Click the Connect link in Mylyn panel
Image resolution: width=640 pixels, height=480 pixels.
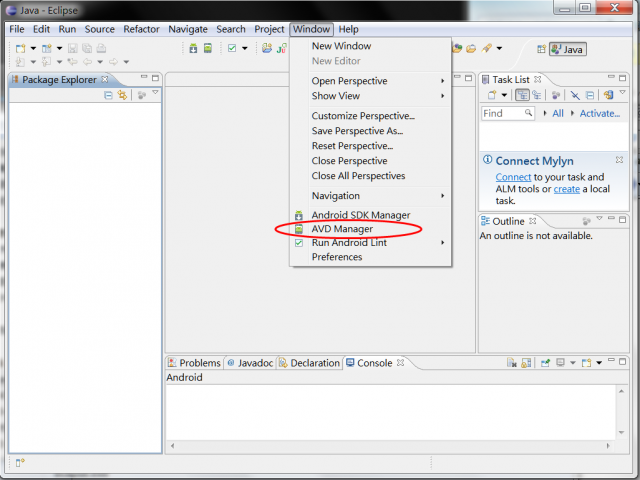tap(513, 177)
